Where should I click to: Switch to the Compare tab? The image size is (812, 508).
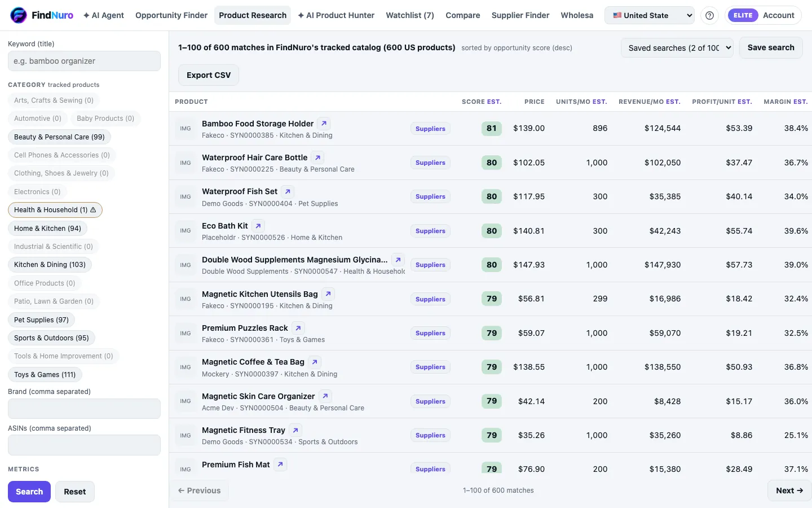[463, 15]
